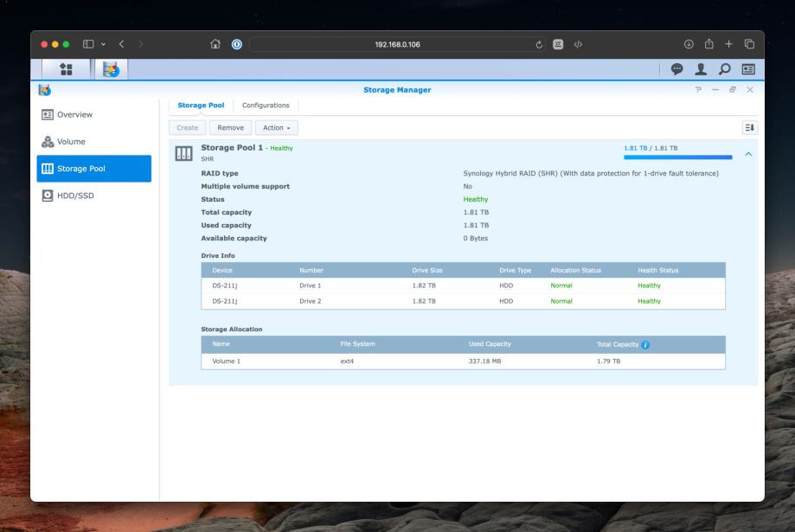The image size is (795, 532).
Task: Click the Total Capacity info icon
Action: coord(644,345)
